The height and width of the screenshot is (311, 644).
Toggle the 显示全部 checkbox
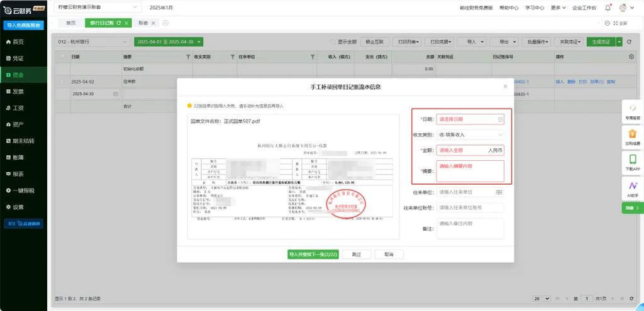pyautogui.click(x=333, y=42)
